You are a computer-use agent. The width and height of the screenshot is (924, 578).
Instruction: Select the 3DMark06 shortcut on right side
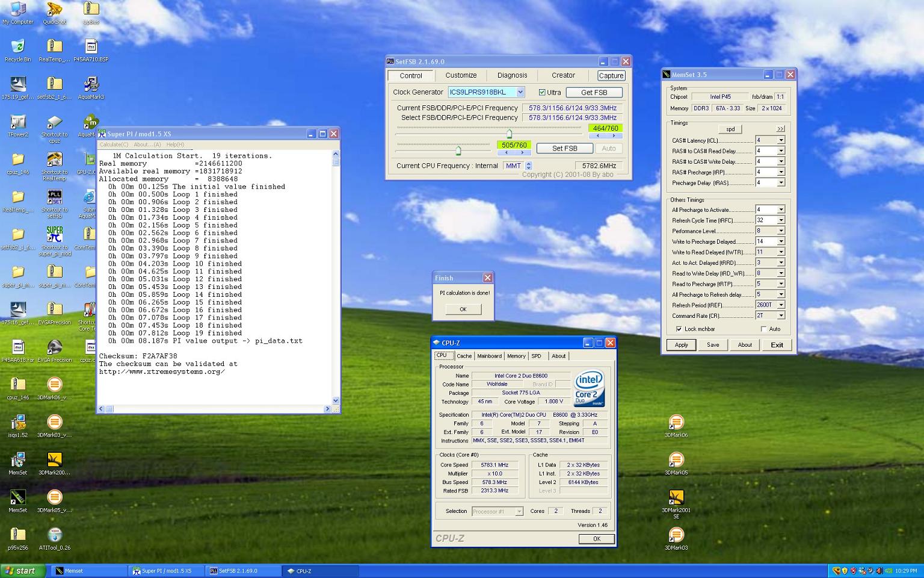676,426
